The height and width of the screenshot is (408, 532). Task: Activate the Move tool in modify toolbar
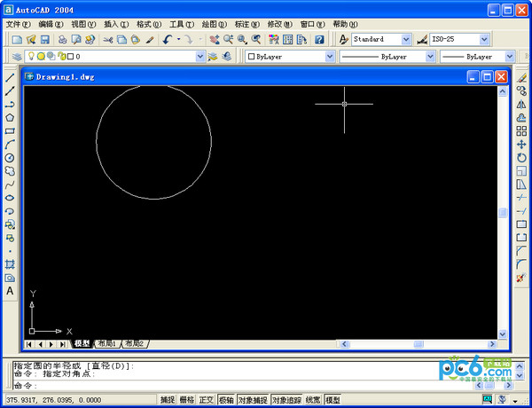[521, 144]
